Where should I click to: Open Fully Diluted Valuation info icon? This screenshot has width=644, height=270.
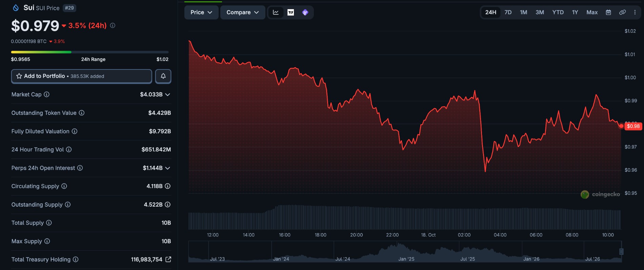75,131
